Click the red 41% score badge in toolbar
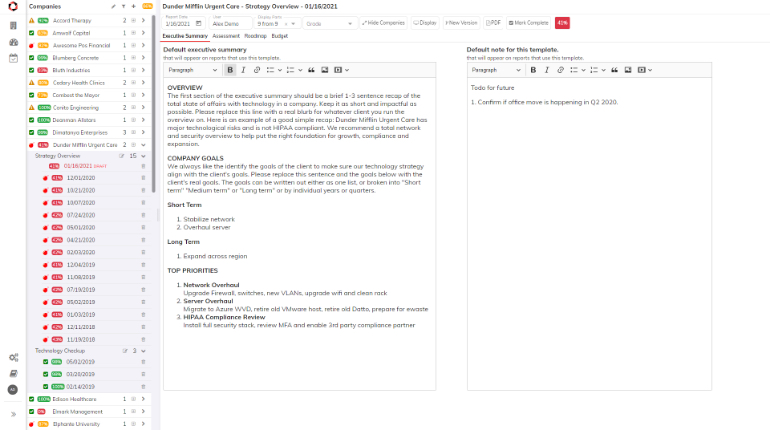 tap(562, 23)
